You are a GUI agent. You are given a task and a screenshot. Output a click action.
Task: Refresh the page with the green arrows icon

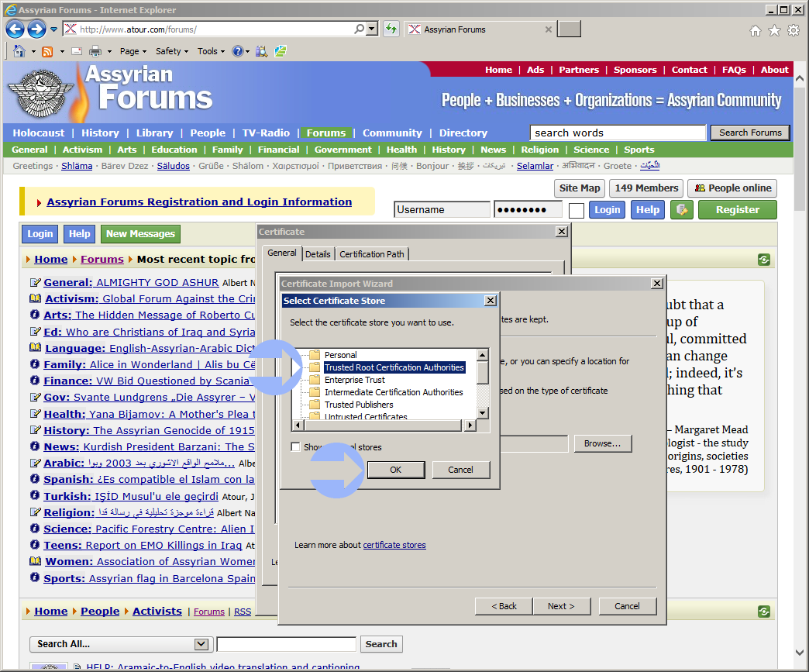click(x=391, y=29)
